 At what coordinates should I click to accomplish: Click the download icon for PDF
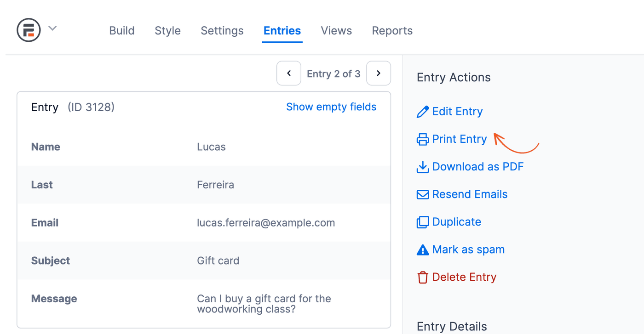point(422,167)
